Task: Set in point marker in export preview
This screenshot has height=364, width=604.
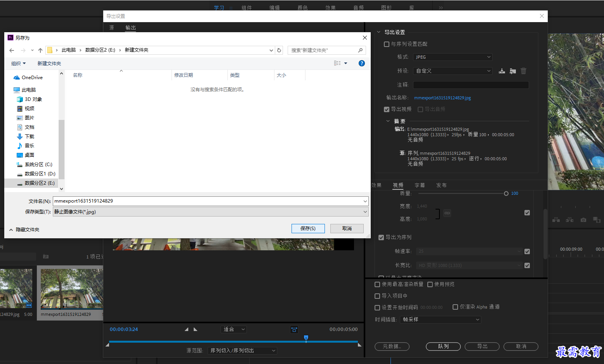Action: point(186,329)
